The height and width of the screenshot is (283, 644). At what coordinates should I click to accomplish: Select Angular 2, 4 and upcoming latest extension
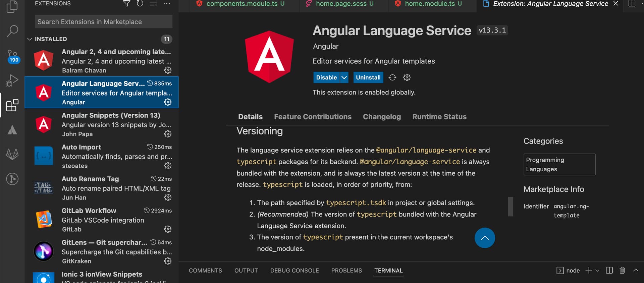point(102,61)
